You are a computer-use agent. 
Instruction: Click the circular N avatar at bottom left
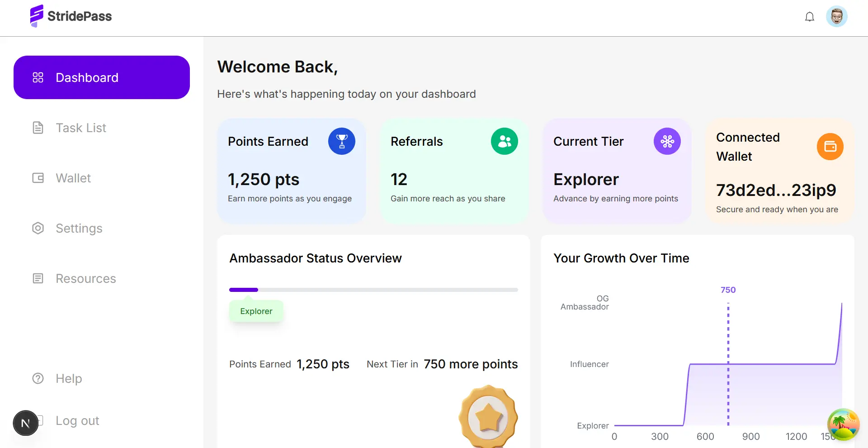coord(25,423)
